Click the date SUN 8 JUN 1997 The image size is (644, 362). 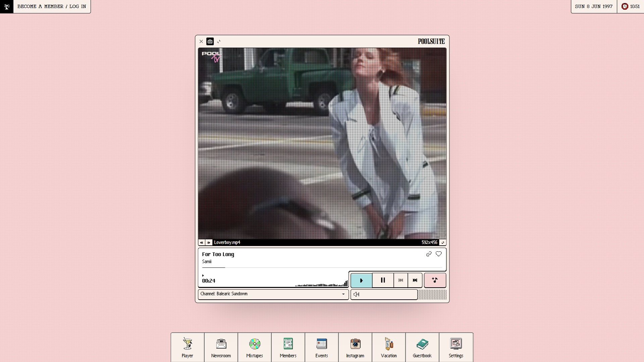(594, 6)
